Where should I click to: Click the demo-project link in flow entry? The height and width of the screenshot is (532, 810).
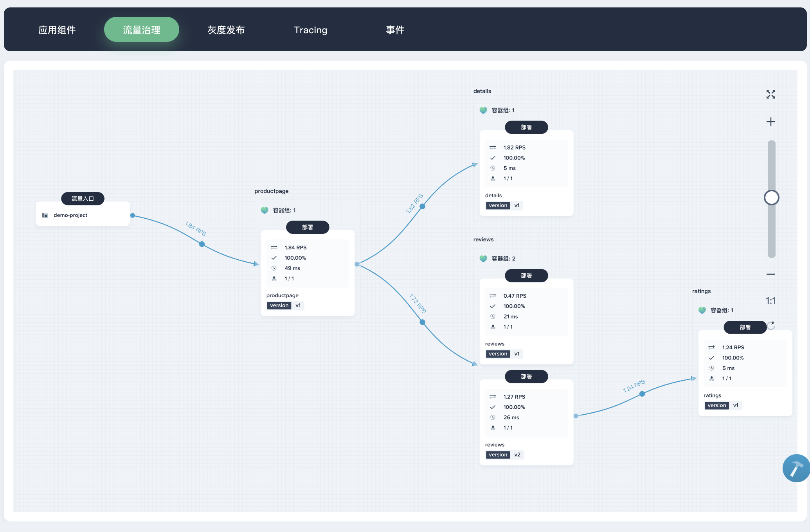click(x=70, y=215)
